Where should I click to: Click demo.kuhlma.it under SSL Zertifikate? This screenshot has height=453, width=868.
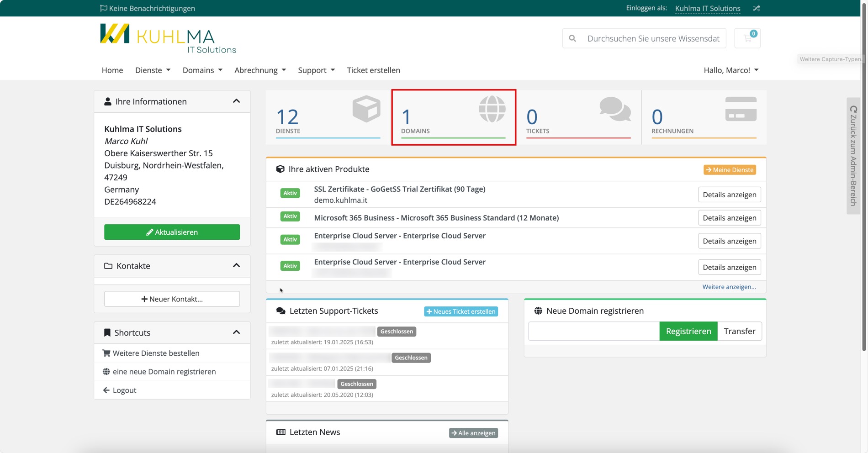(340, 200)
